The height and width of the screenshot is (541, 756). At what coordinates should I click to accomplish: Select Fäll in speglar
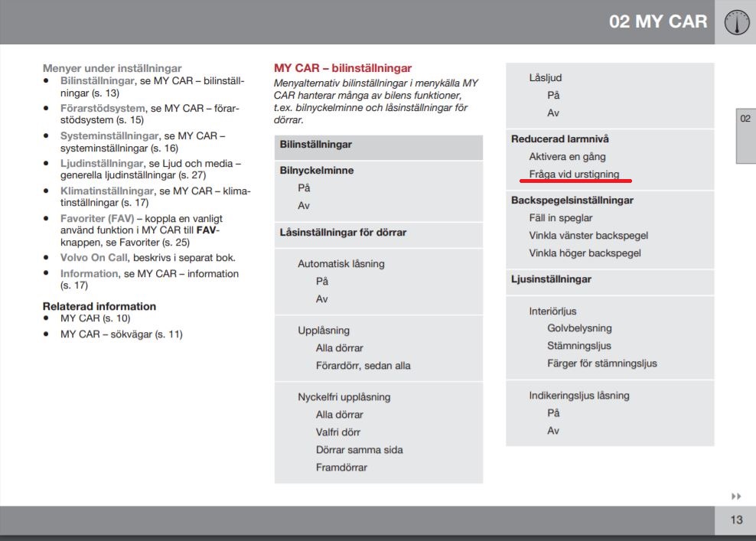tap(560, 218)
